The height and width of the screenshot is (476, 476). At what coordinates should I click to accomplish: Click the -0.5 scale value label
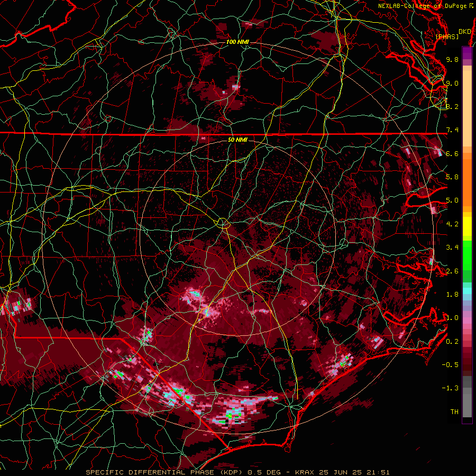coord(450,365)
